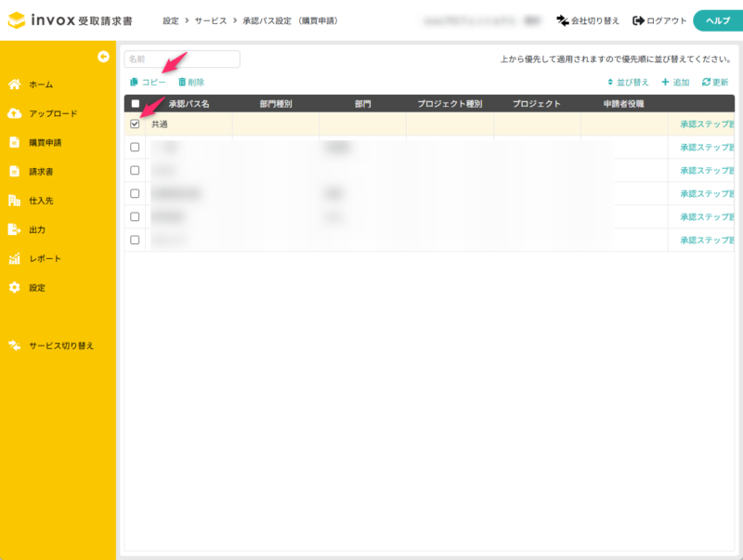Click 更新 refresh button

pos(715,83)
